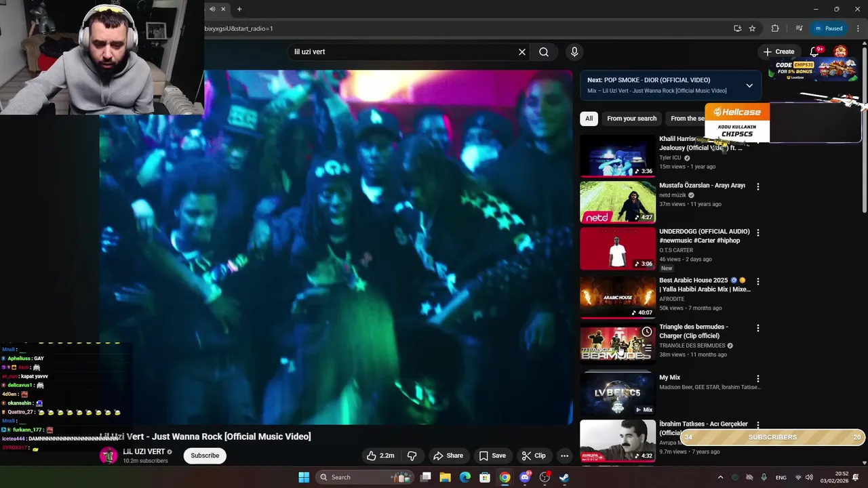Open YouTube notifications bell

pyautogui.click(x=816, y=52)
